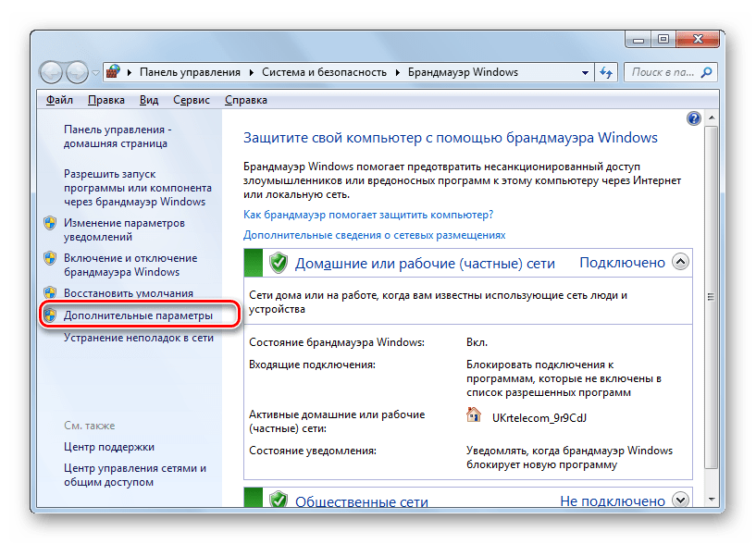Minimize the firewall window
Image resolution: width=756 pixels, height=544 pixels.
(x=638, y=40)
